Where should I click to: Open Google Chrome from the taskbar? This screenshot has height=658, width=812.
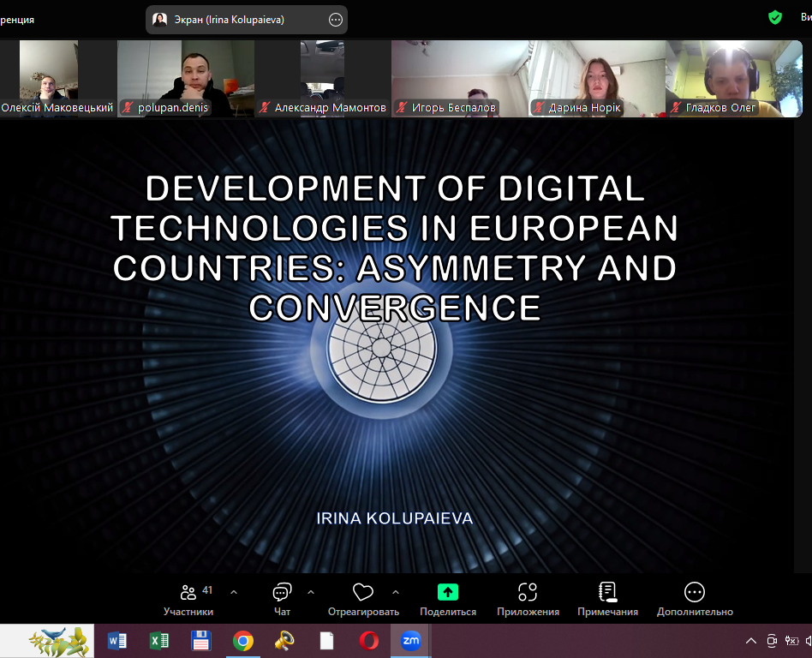click(x=243, y=641)
